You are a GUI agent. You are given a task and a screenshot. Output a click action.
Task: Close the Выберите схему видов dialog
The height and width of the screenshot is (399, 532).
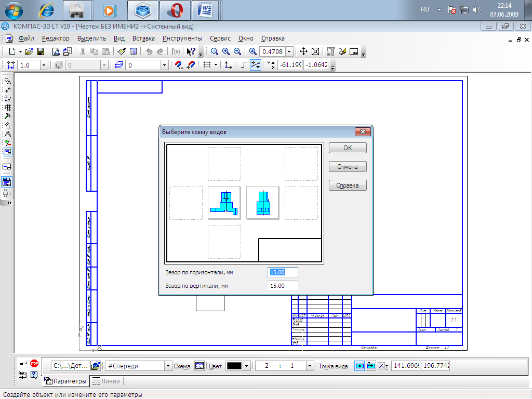pos(363,131)
